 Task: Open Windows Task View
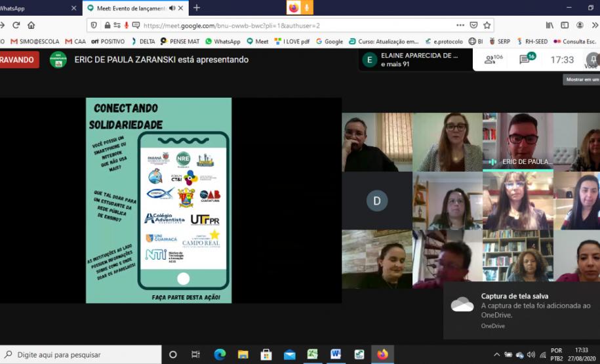tap(195, 355)
